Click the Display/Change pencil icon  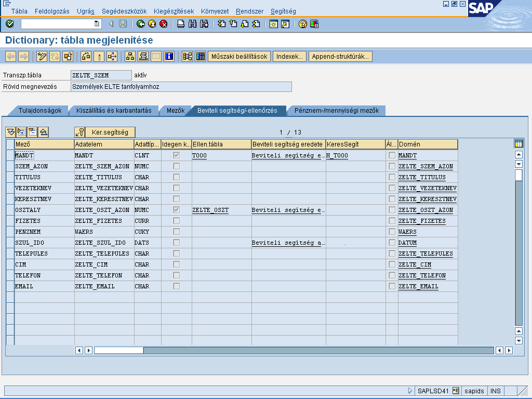(x=42, y=56)
